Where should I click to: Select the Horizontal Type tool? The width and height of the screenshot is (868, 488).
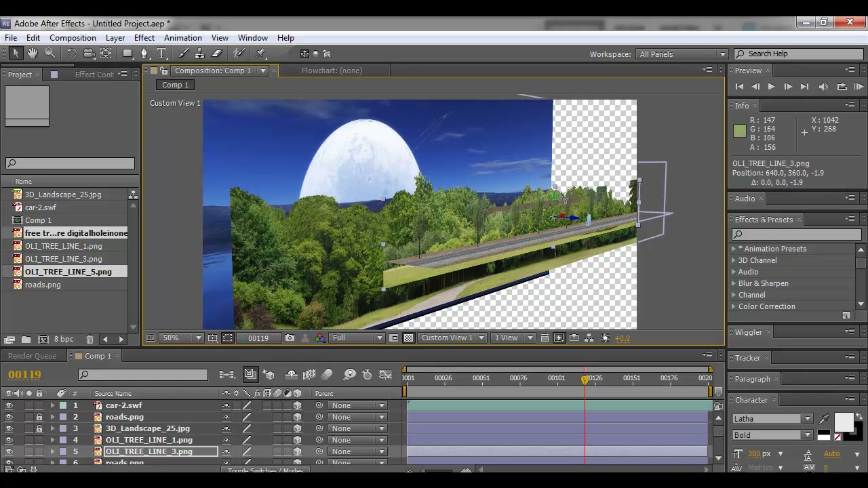pos(162,54)
